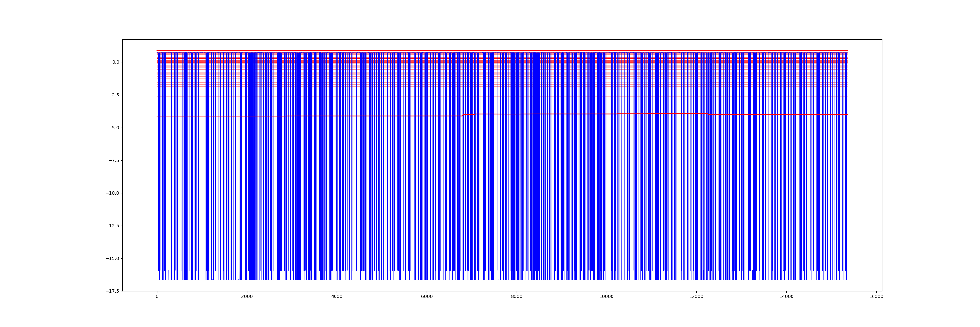The height and width of the screenshot is (327, 980).
Task: Click the y-axis tick label −17.5
Action: click(113, 291)
